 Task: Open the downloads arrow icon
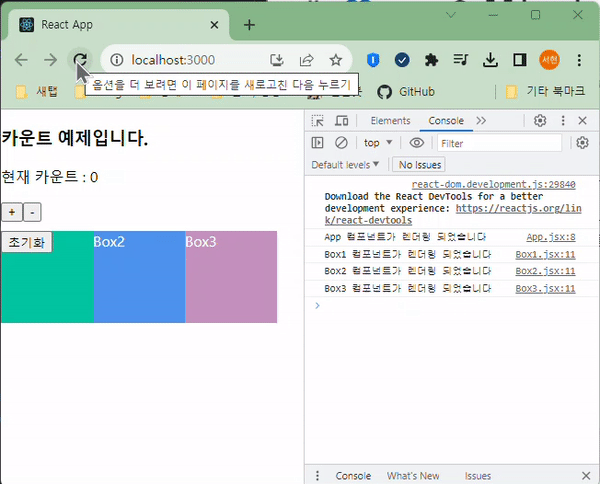point(490,60)
